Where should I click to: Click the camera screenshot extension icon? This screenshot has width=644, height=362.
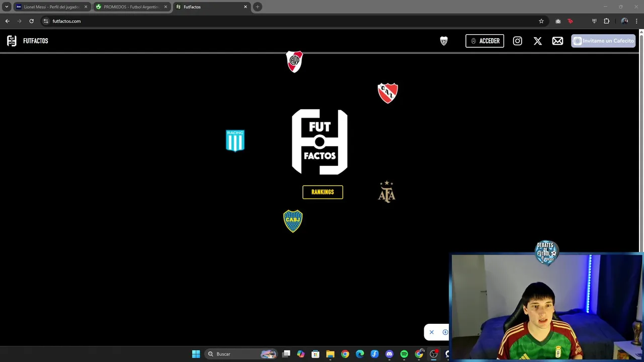click(558, 21)
